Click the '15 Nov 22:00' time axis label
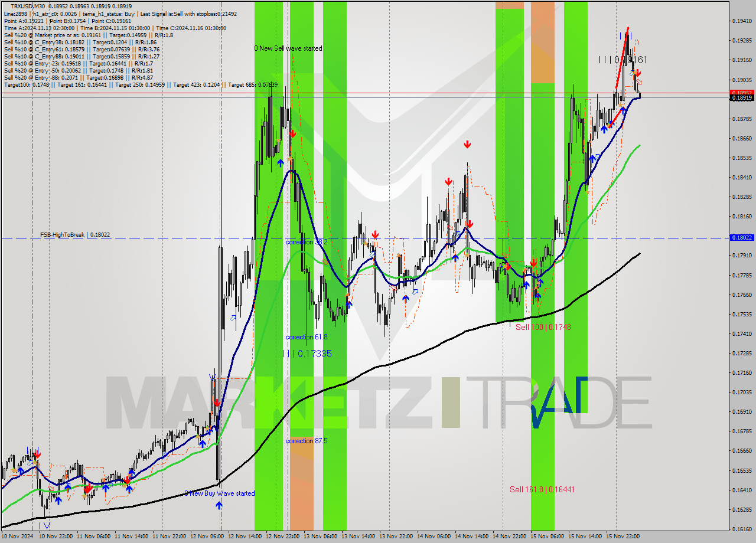This screenshot has width=756, height=543. coord(624,537)
